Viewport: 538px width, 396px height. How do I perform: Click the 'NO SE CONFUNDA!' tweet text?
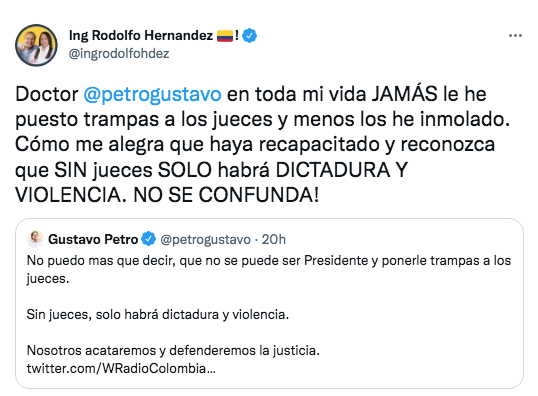point(226,195)
